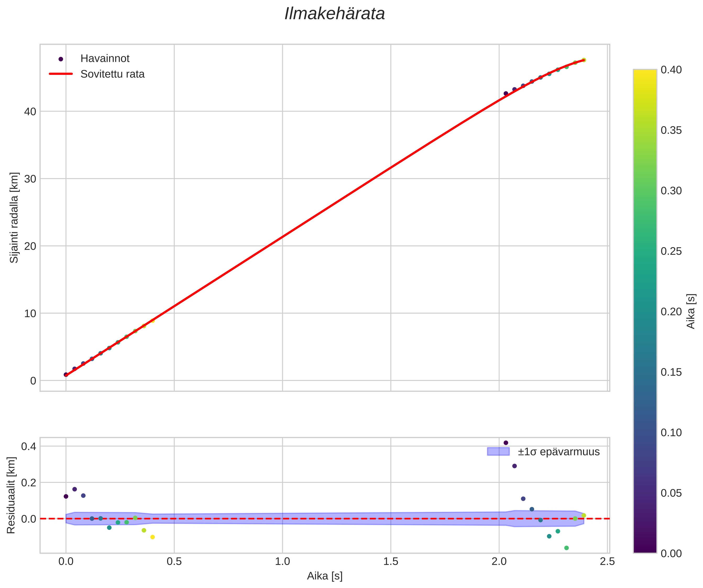Click the Havainnot legend marker dot
This screenshot has height=588, width=703.
pos(61,59)
